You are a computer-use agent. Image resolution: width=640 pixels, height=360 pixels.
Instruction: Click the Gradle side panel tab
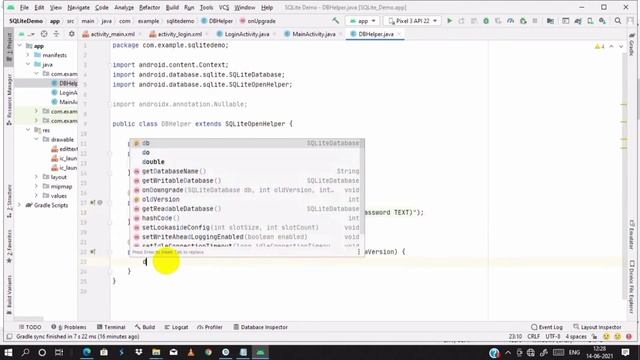631,45
